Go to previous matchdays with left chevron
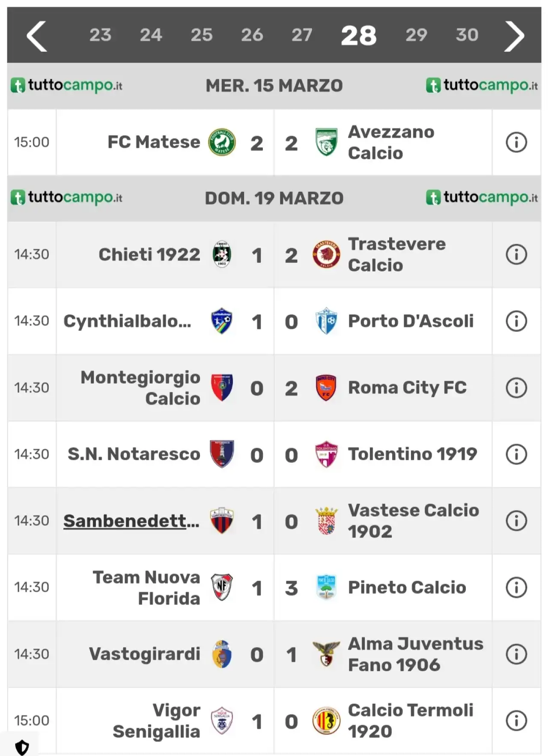Screen dimensions: 548x756 [37, 36]
